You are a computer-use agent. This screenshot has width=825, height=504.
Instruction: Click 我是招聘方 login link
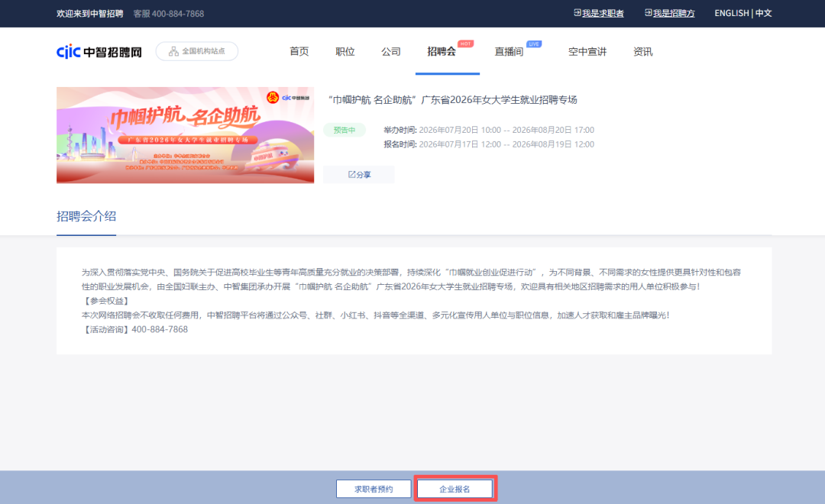(674, 13)
